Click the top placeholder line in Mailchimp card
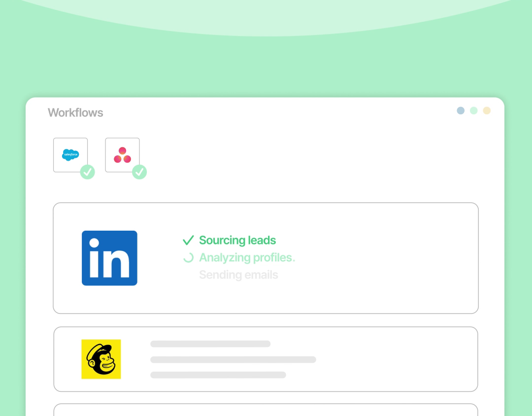This screenshot has height=416, width=532. [210, 344]
